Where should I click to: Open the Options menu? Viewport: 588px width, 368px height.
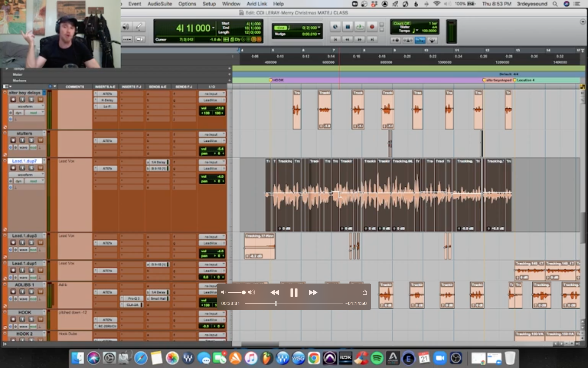(187, 4)
